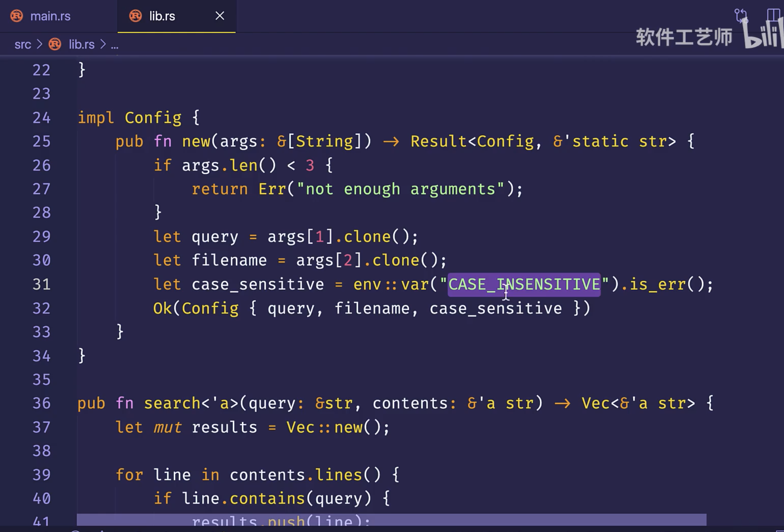Expand the breadcrumb ellipsis symbol menu
This screenshot has width=784, height=532.
tap(115, 45)
